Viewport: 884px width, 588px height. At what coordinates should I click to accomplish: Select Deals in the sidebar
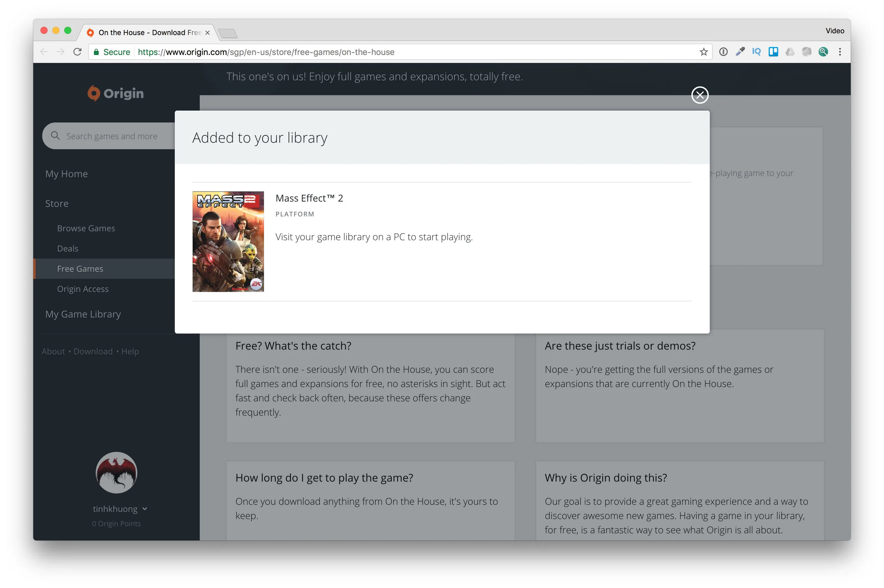[x=68, y=249]
